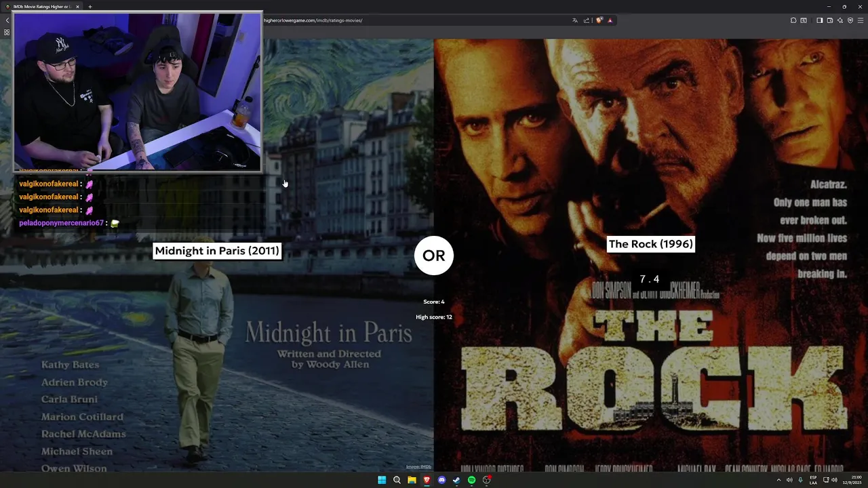
Task: Click peladoponymercenario67 chat username
Action: [61, 223]
